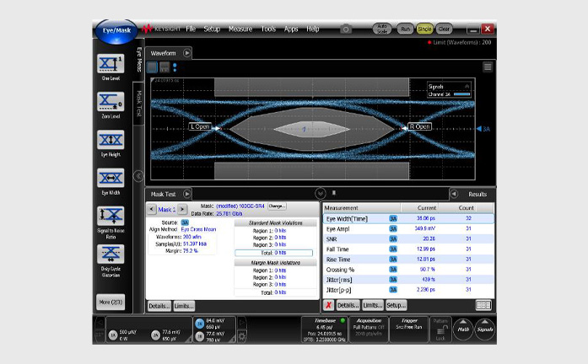Click the results table layout icon
This screenshot has height=364, width=588.
(483, 305)
